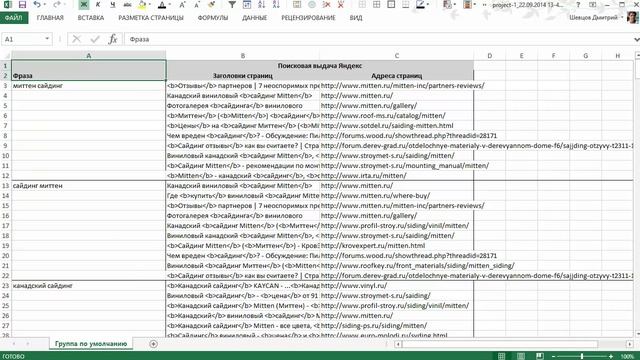
Task: Select column D header
Action: [489, 56]
